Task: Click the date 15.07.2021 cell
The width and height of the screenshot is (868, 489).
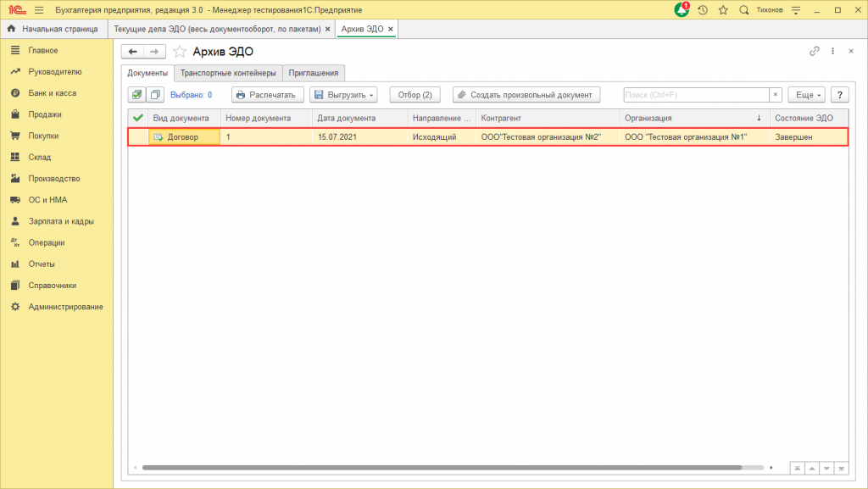Action: click(360, 136)
